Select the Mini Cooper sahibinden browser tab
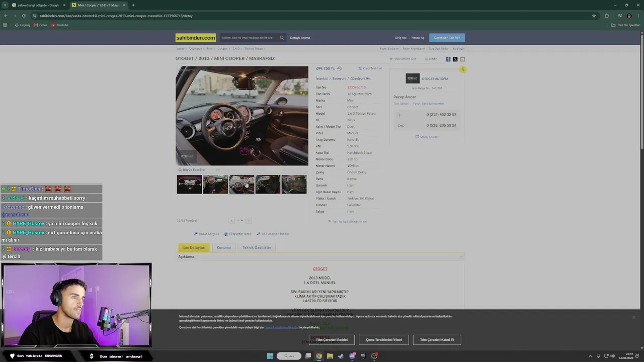 (x=98, y=5)
